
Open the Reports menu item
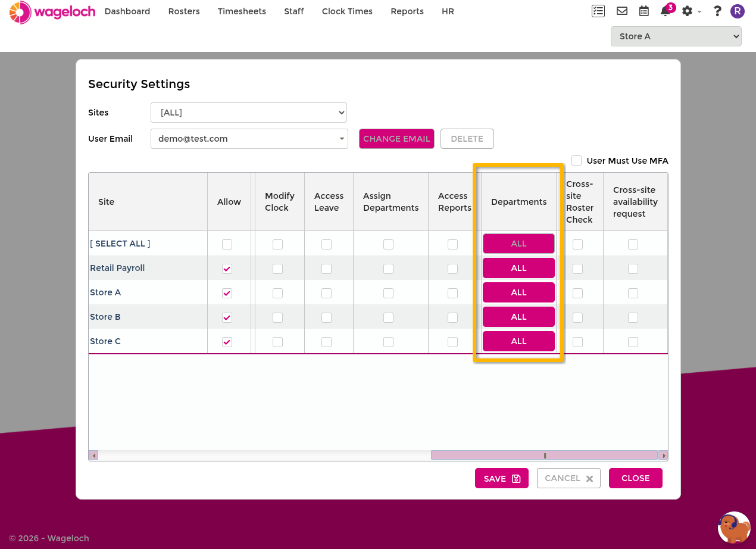[407, 11]
